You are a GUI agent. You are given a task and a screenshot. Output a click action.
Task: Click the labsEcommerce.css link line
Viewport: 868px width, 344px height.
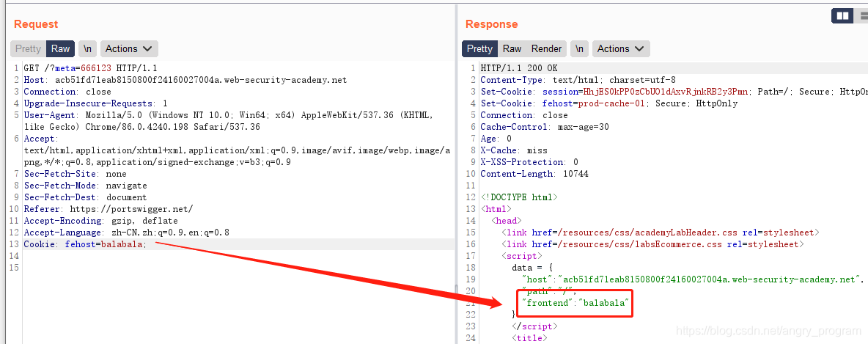pos(652,244)
